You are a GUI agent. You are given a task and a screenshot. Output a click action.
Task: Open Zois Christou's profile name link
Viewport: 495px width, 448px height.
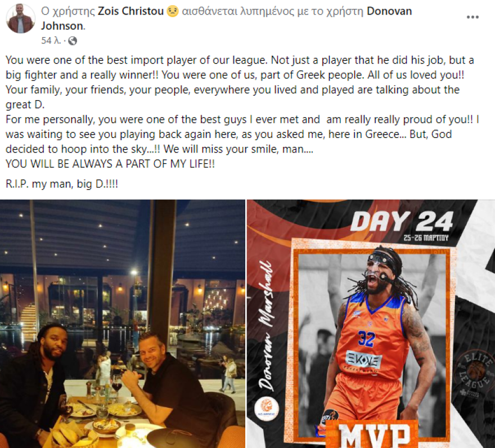click(130, 11)
